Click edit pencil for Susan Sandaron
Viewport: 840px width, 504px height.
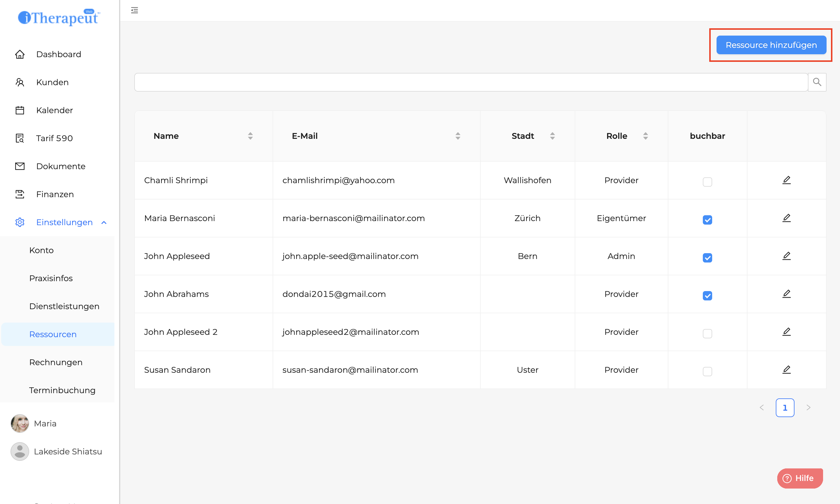[x=786, y=370]
